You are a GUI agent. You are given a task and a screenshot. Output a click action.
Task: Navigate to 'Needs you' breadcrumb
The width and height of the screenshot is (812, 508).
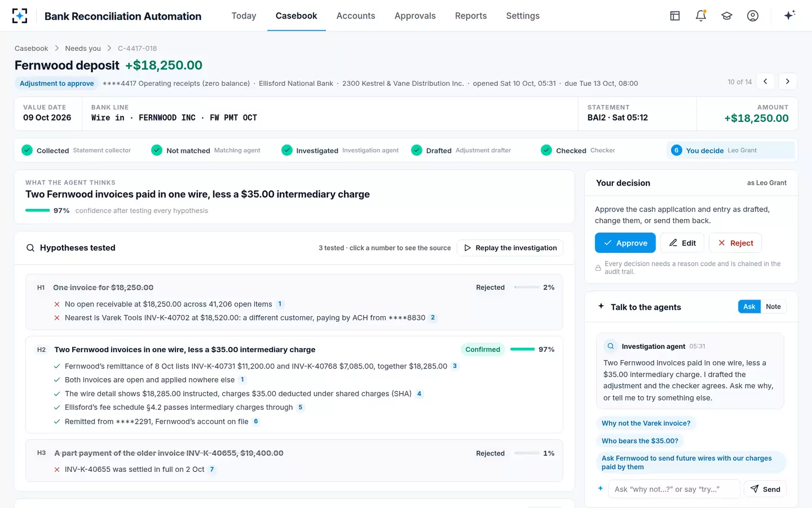point(83,49)
